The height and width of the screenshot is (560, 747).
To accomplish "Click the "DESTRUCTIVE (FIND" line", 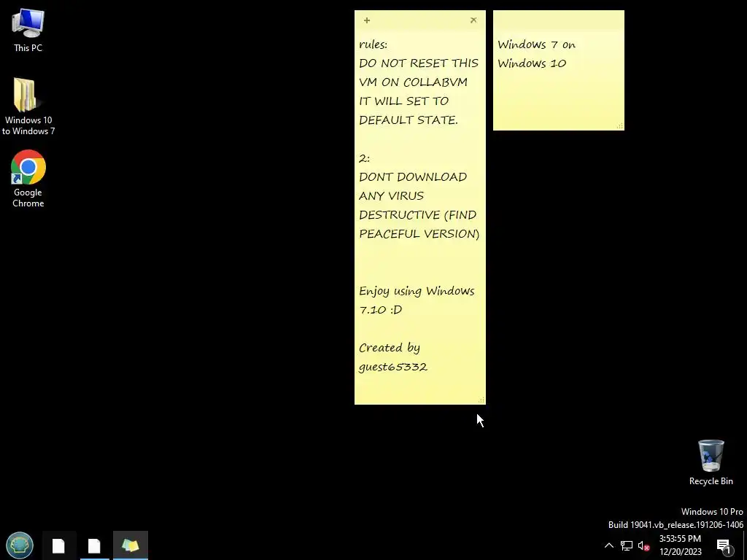I will pos(418,215).
